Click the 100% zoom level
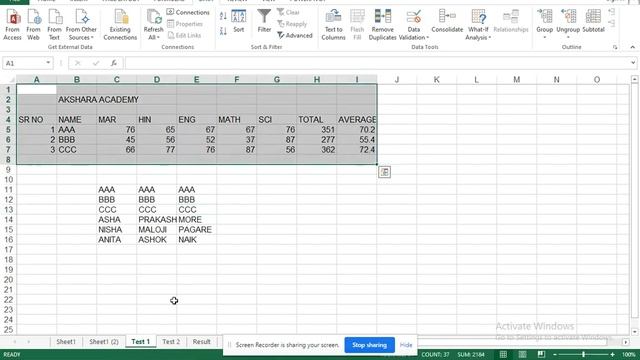640x360 pixels. click(x=629, y=355)
